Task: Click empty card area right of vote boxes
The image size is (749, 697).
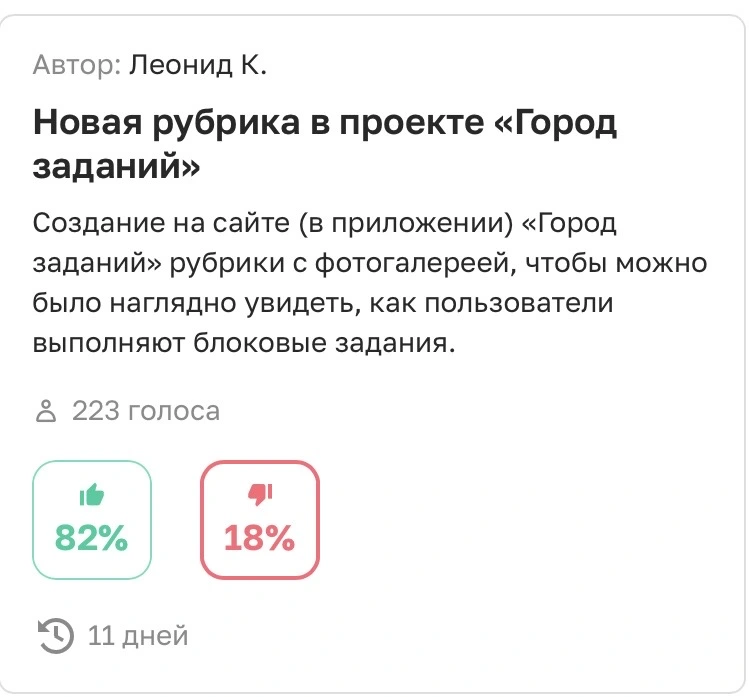Action: pos(525,520)
